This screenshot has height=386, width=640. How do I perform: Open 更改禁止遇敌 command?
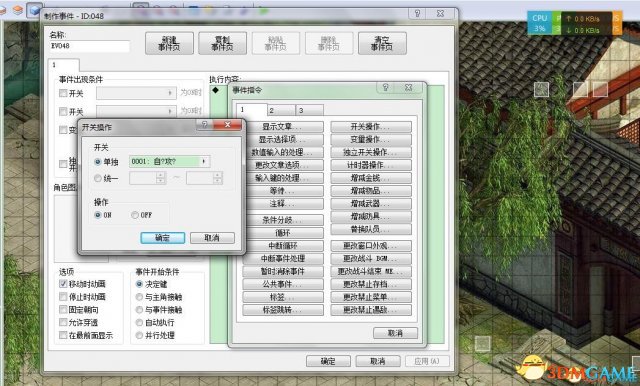point(371,310)
